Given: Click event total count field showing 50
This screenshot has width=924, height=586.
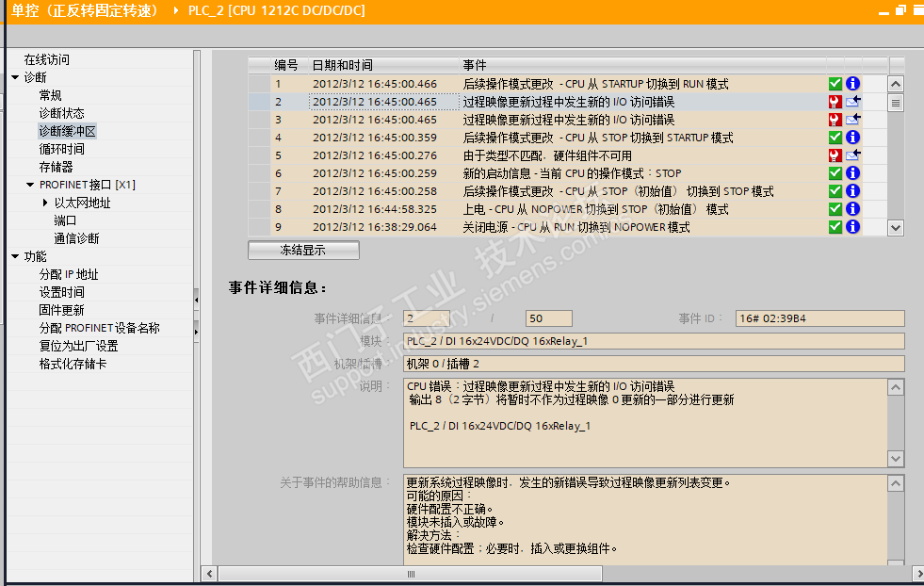Looking at the screenshot, I should click(x=548, y=318).
